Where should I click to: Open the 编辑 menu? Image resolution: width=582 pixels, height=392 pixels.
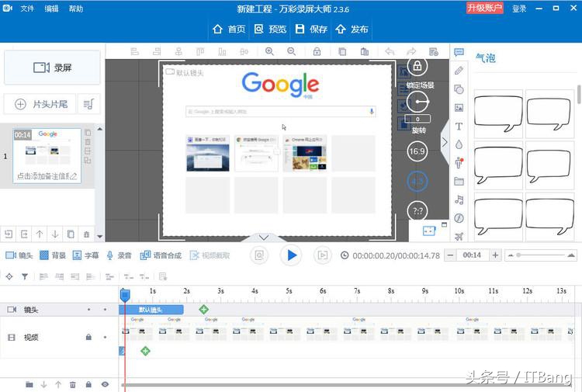click(x=51, y=9)
